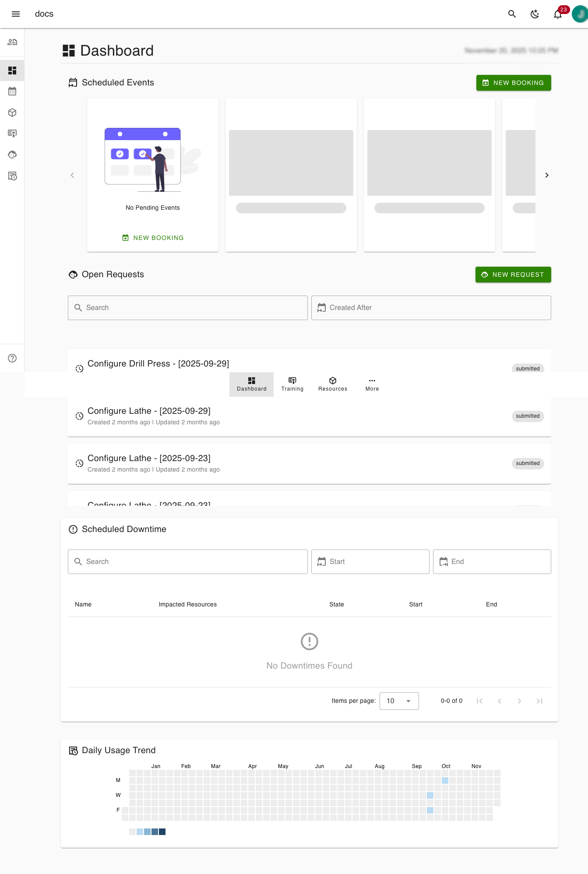Toggle dark mode moon icon
This screenshot has height=874, width=588.
(535, 14)
